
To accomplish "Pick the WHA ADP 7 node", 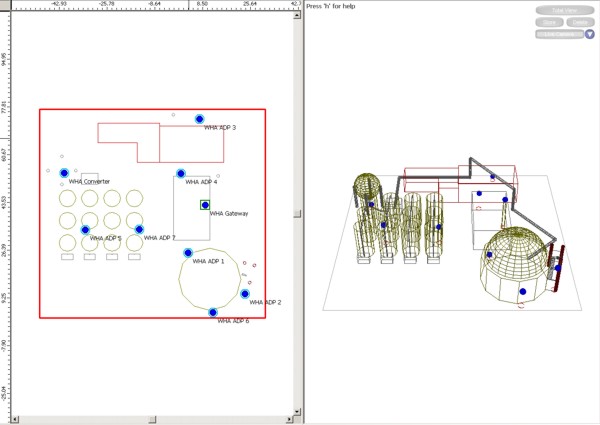I will pos(139,230).
